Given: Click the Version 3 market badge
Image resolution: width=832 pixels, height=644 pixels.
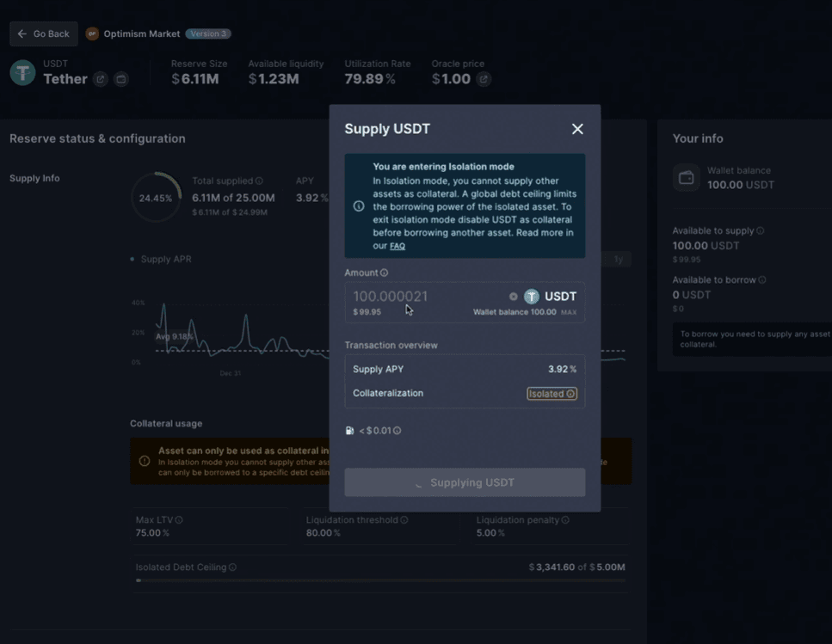Looking at the screenshot, I should [x=207, y=34].
